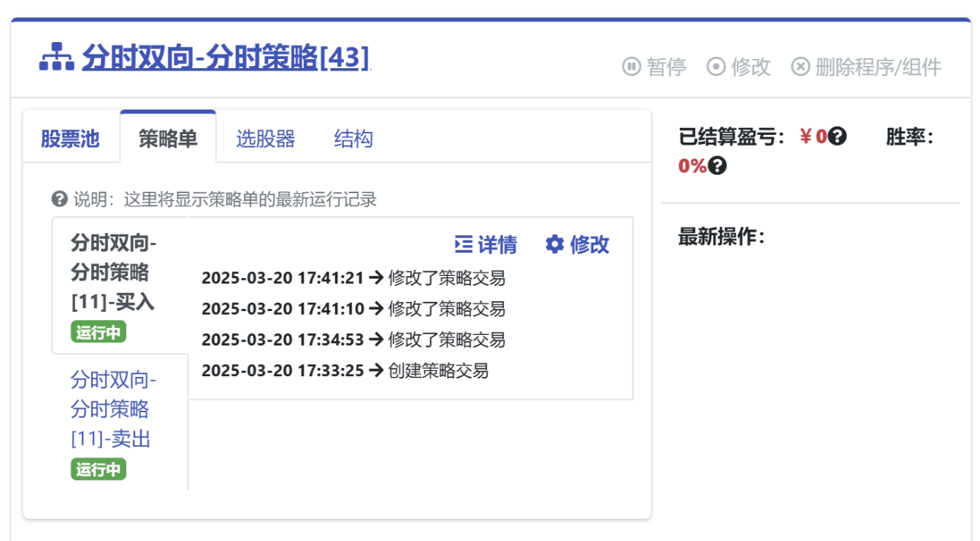Click the help icon next to 0% 胜率
Viewport: 980px width, 541px height.
[x=717, y=166]
